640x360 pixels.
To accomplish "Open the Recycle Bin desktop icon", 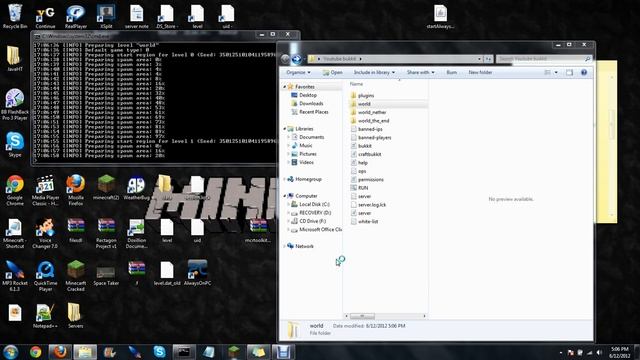I will click(x=15, y=16).
